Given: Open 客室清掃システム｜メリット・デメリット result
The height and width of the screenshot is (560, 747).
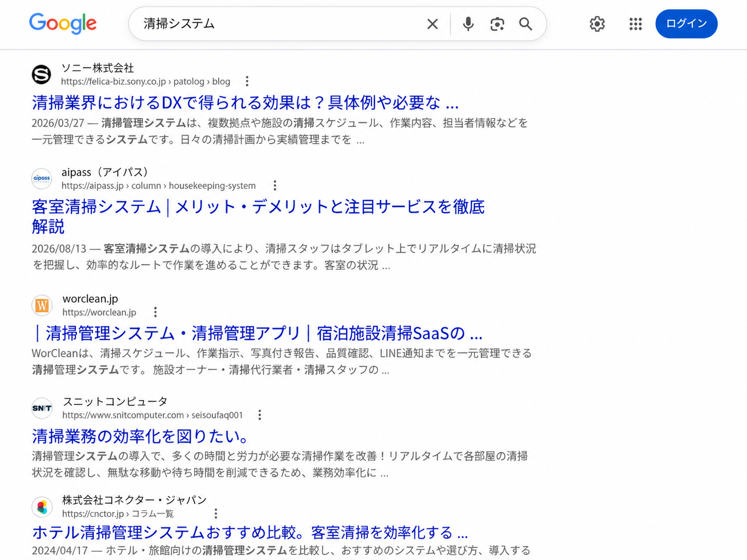Looking at the screenshot, I should (258, 217).
